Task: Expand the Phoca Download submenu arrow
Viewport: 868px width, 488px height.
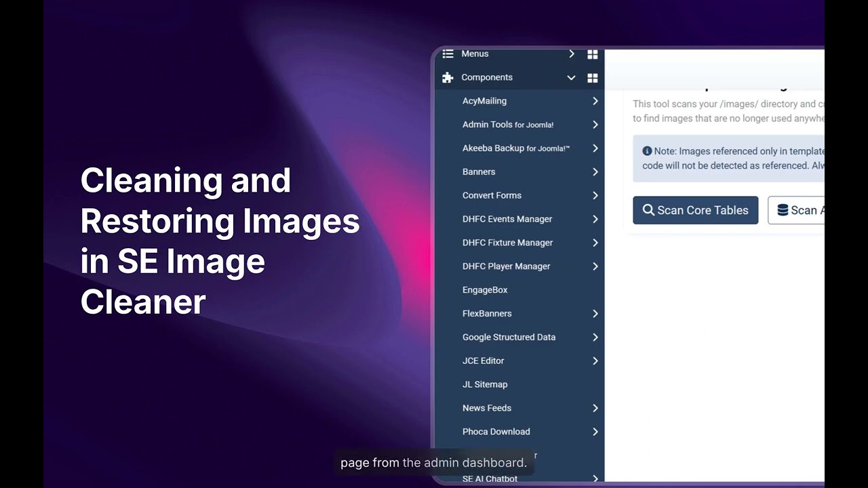Action: click(x=595, y=432)
